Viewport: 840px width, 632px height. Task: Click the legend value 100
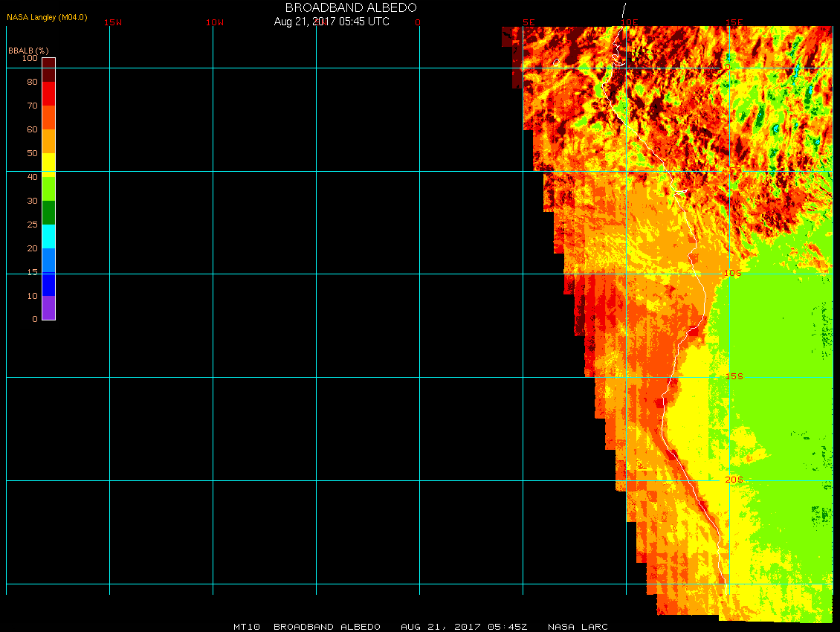(x=30, y=58)
